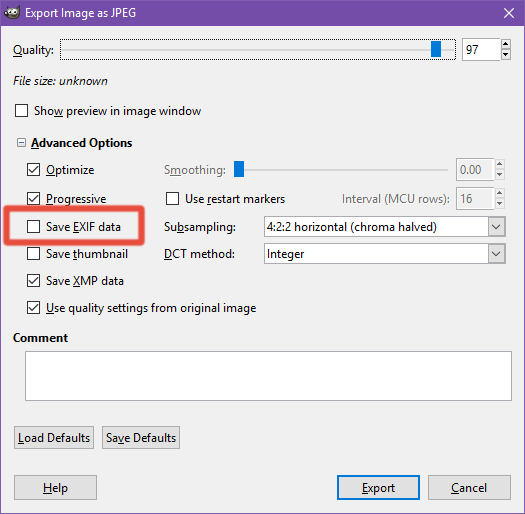Click the Advanced Options label
Viewport: 525px width, 514px height.
pos(82,143)
